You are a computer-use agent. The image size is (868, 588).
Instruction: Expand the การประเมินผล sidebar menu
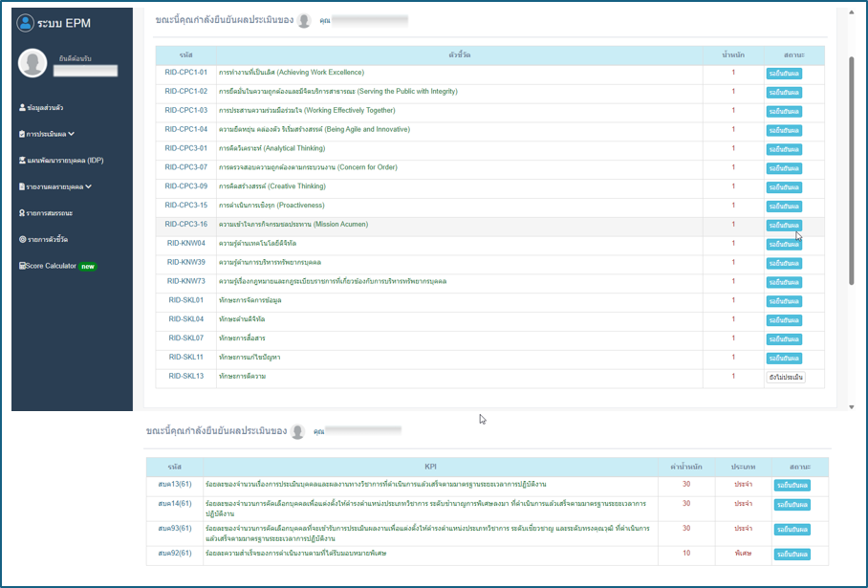click(47, 134)
